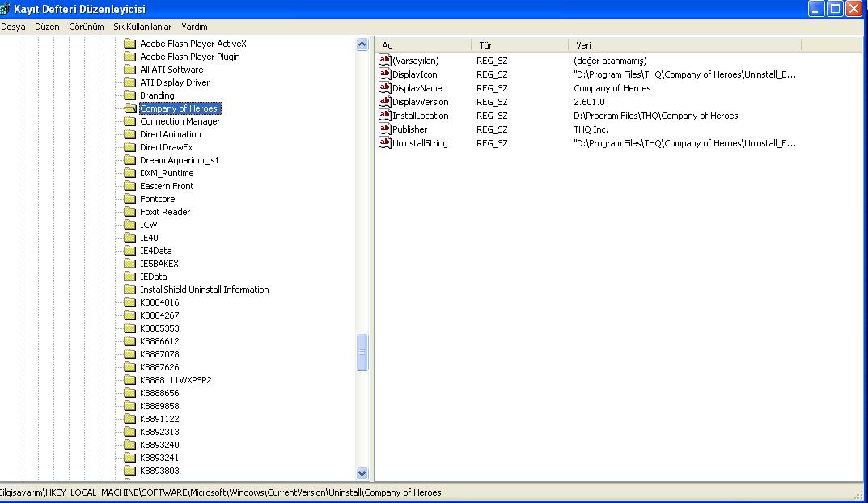Click the string icon beside DisplayVersion
The width and height of the screenshot is (868, 503).
tap(385, 101)
